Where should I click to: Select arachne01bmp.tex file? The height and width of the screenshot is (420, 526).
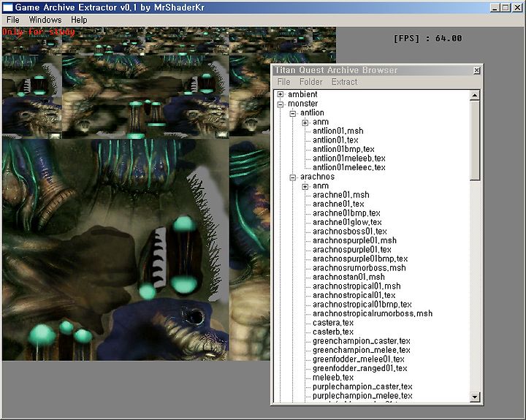(346, 213)
